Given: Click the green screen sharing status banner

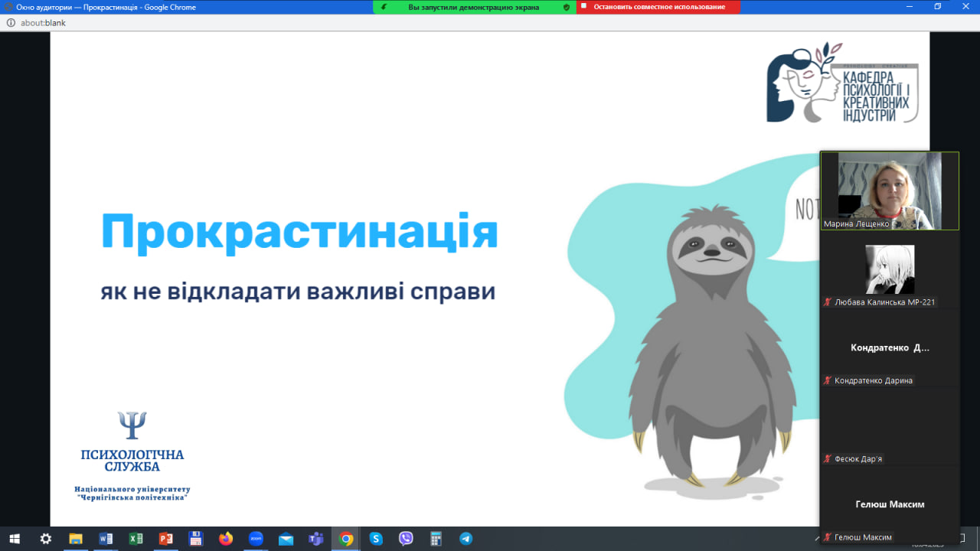Looking at the screenshot, I should click(x=473, y=7).
